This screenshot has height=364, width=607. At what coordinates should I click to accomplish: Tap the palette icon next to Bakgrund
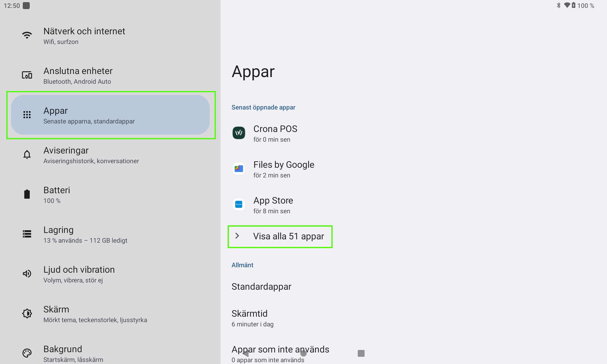coord(27,353)
